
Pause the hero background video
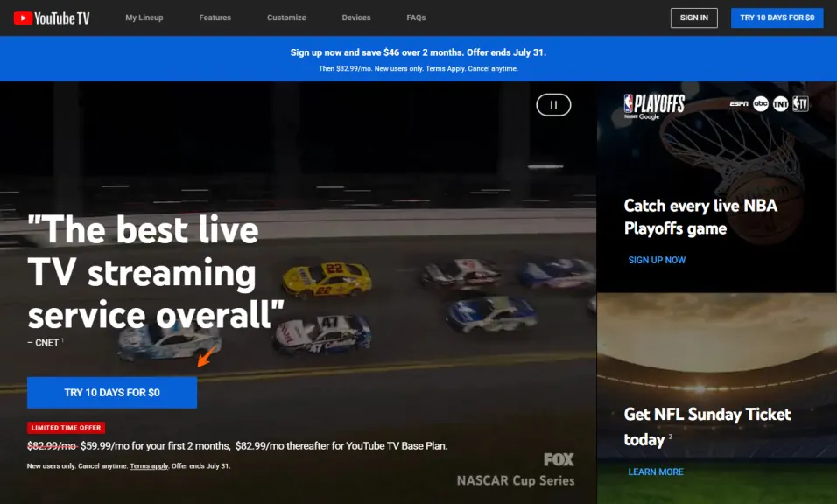tap(553, 105)
